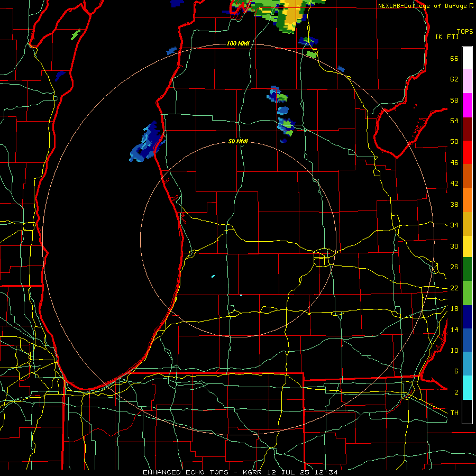Click the NEXLAB-College of DuPage label
The height and width of the screenshot is (476, 476).
pos(425,6)
